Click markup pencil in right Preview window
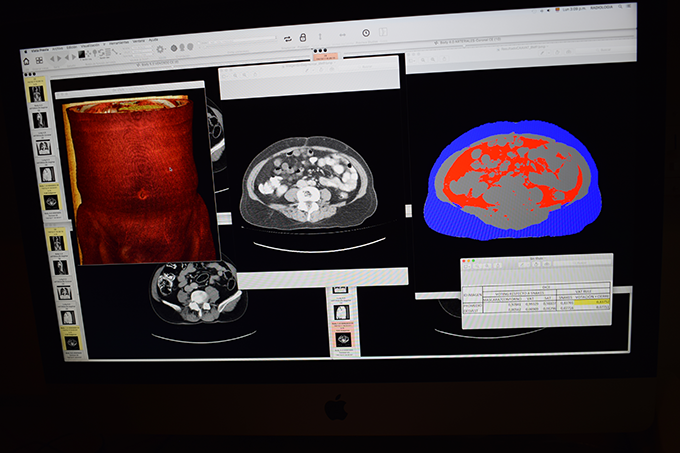This screenshot has width=680, height=453. tap(542, 53)
